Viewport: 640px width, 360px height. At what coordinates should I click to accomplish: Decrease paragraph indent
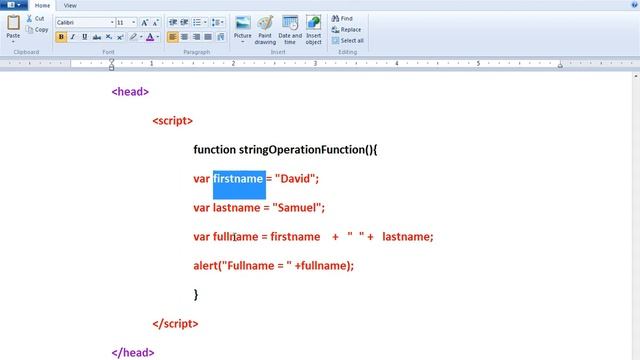coord(173,22)
